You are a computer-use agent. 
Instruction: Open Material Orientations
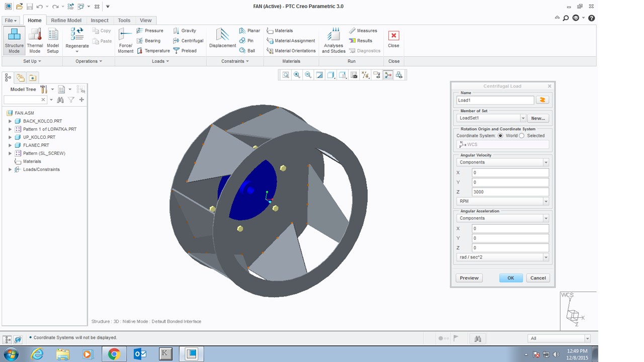point(291,51)
